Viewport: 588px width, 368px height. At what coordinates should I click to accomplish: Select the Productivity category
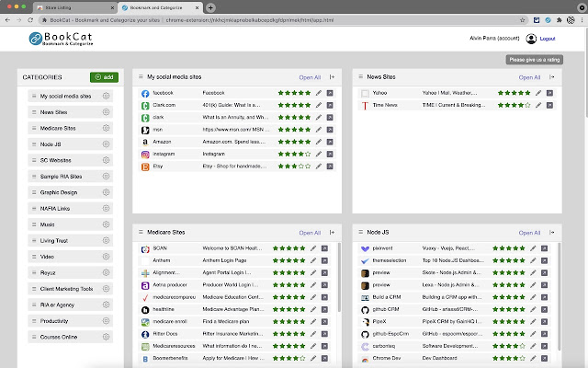[x=70, y=321]
